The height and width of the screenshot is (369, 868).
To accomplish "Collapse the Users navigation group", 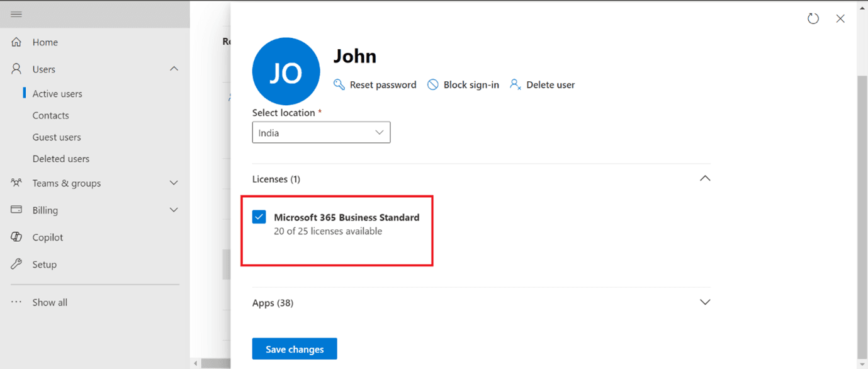I will click(174, 69).
